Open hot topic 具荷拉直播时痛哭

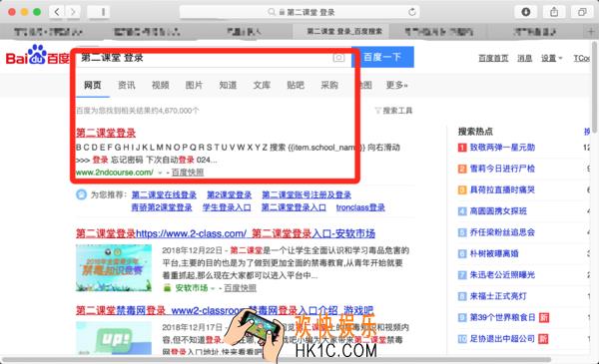click(x=502, y=189)
